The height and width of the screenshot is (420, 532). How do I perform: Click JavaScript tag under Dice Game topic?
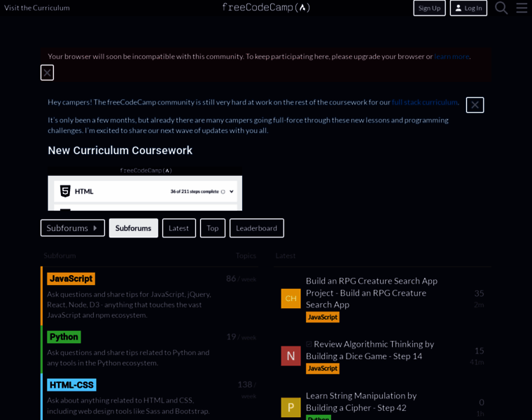coord(322,368)
